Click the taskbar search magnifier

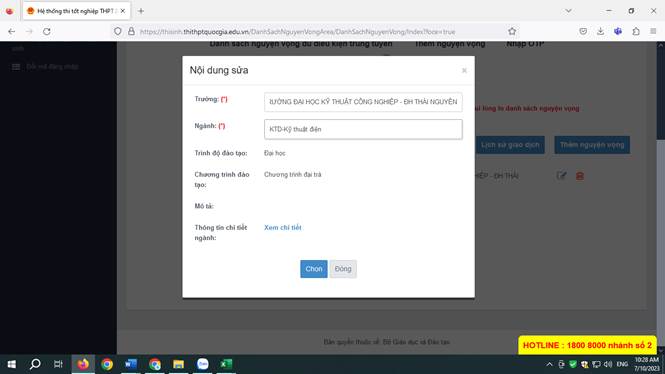35,364
